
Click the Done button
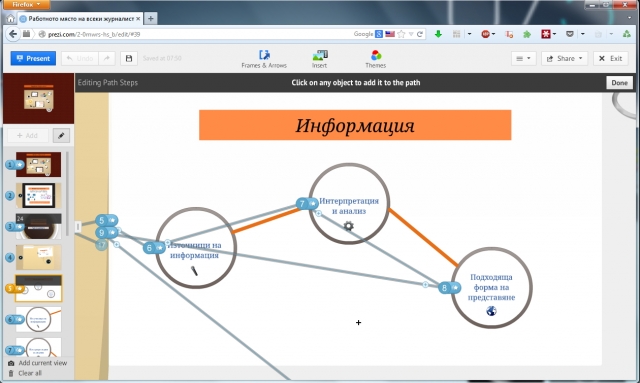click(619, 82)
